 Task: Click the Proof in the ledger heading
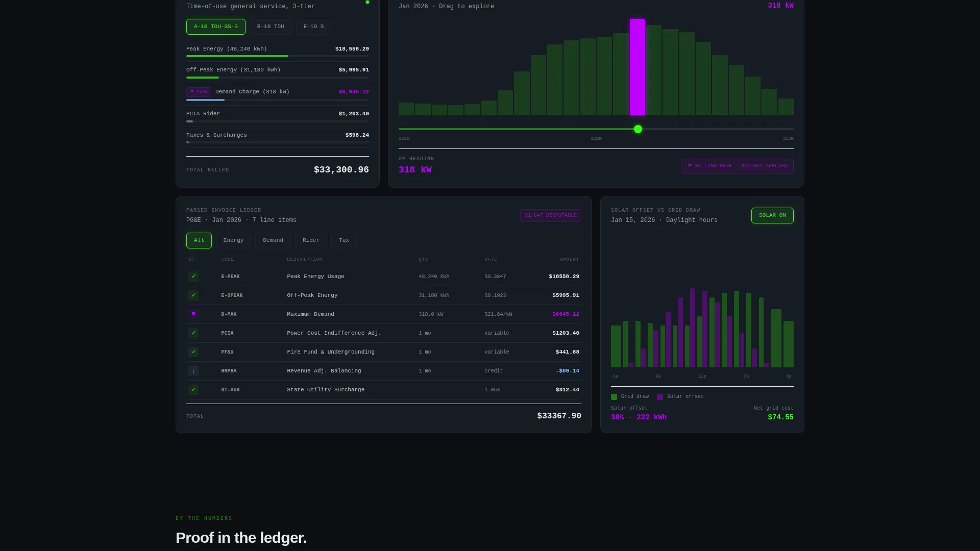point(241,538)
